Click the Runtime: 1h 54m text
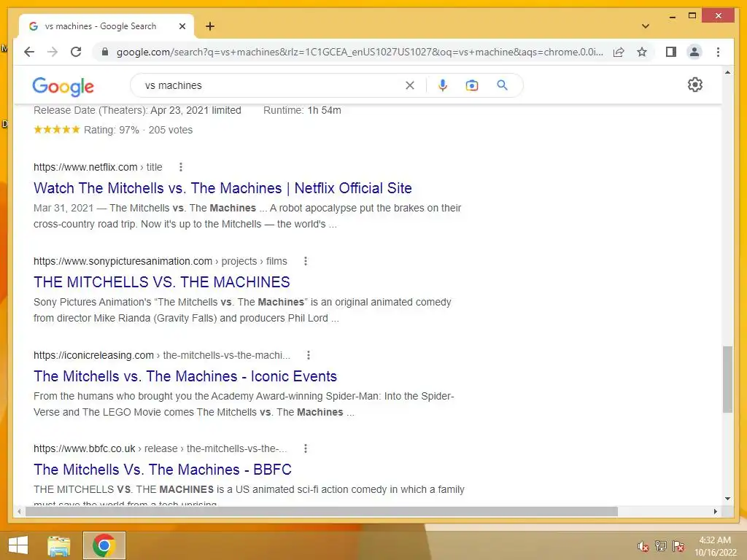This screenshot has height=560, width=747. [x=302, y=111]
